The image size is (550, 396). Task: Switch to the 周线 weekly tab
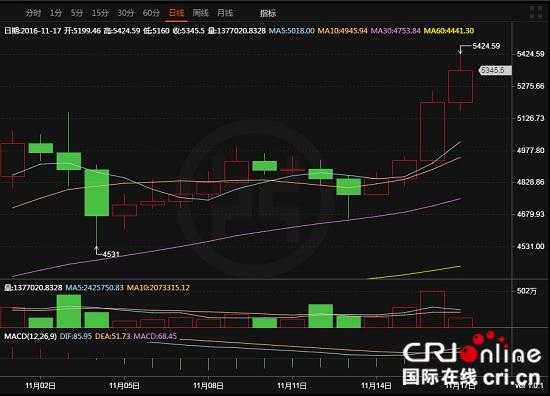point(201,13)
